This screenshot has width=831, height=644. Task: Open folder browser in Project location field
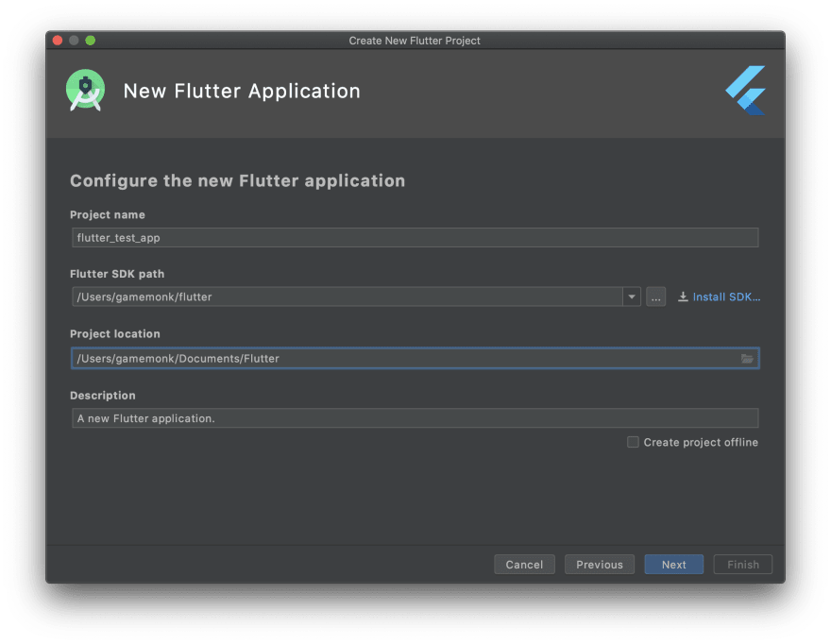click(x=747, y=359)
